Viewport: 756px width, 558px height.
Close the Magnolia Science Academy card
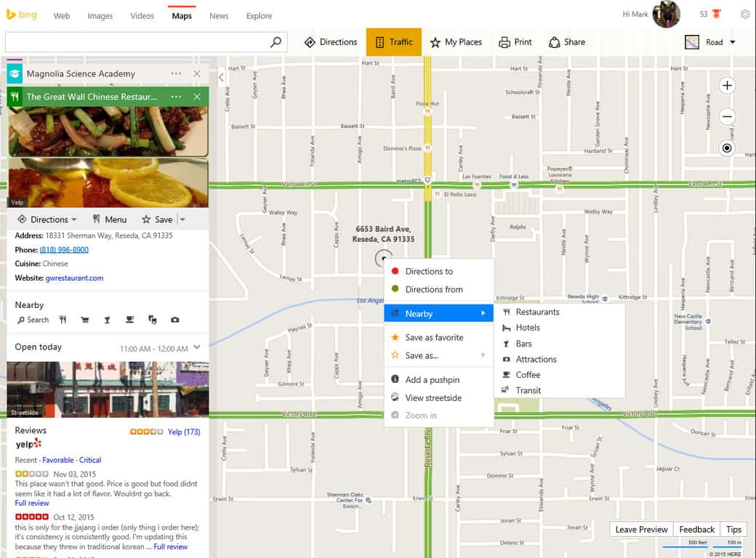[x=197, y=73]
